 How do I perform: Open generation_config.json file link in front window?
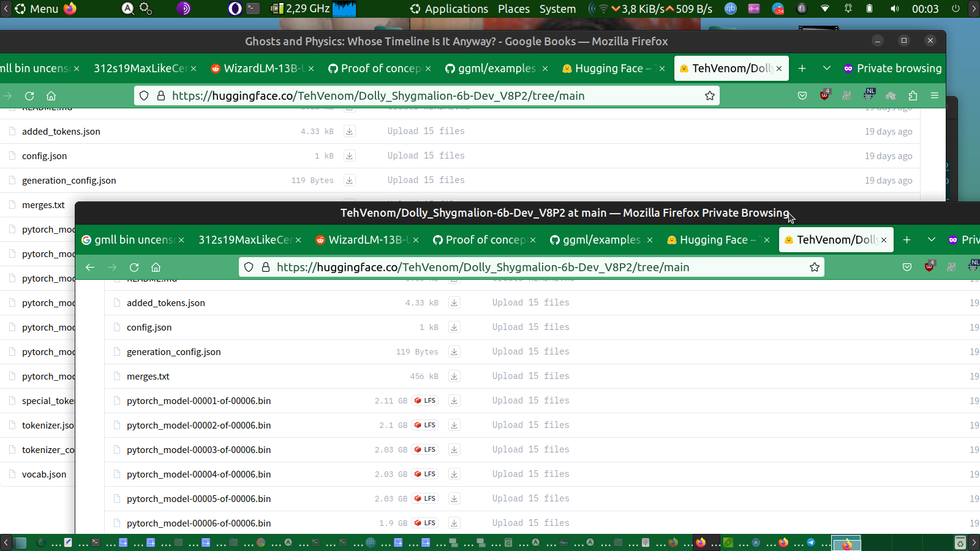(173, 351)
